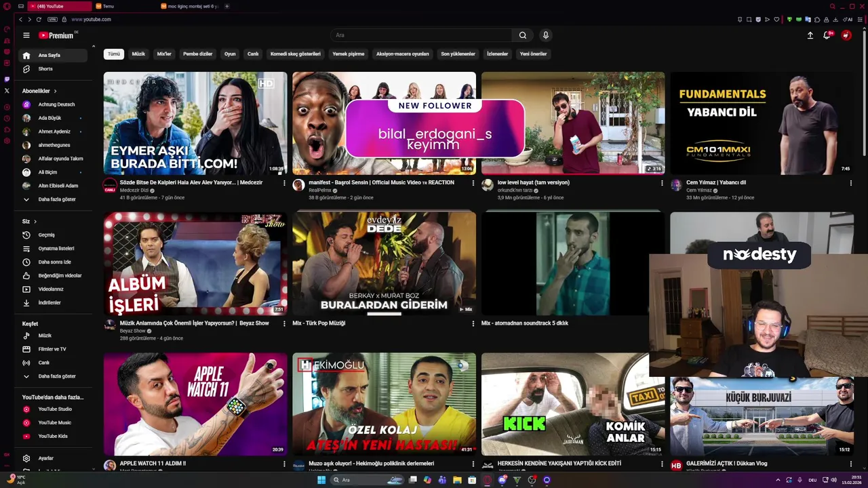
Task: Open the APPLE WATCH 11 video thumbnail
Action: coord(195,404)
